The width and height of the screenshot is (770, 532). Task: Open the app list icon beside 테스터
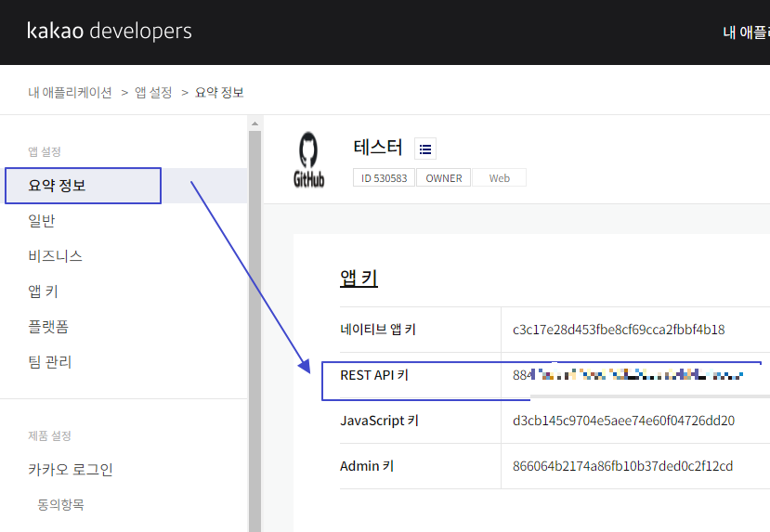point(425,149)
